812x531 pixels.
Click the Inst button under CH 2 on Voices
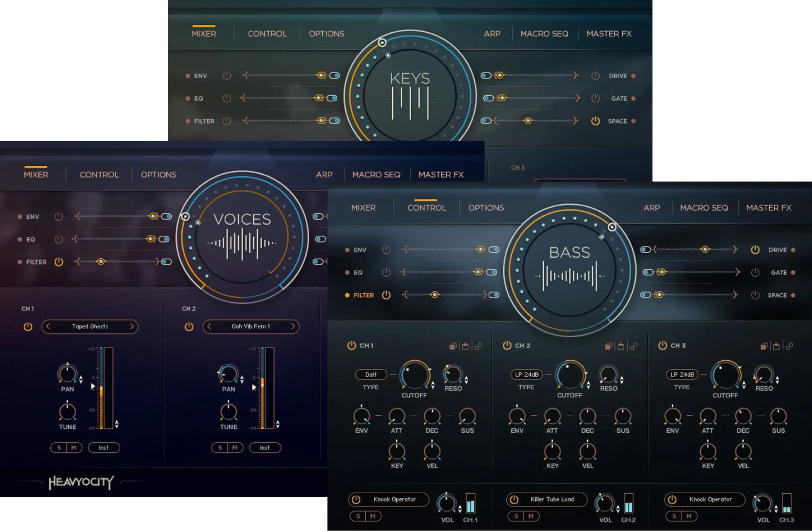(x=265, y=447)
